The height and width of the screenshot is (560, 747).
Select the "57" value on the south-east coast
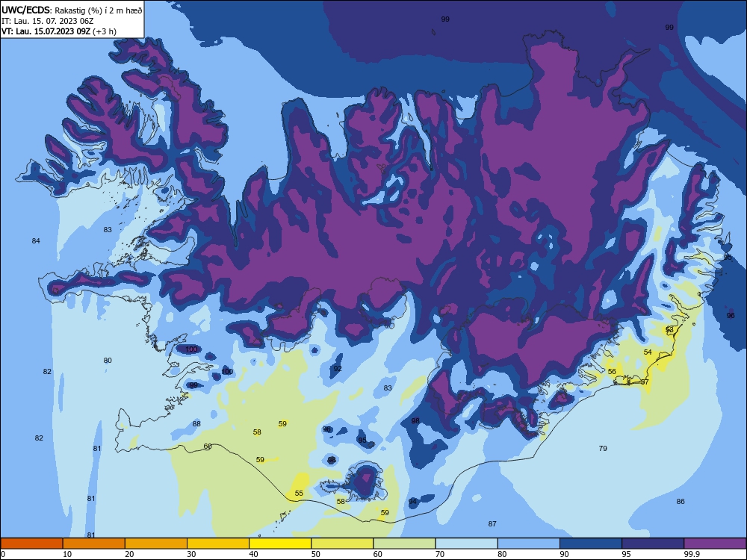[x=645, y=382]
